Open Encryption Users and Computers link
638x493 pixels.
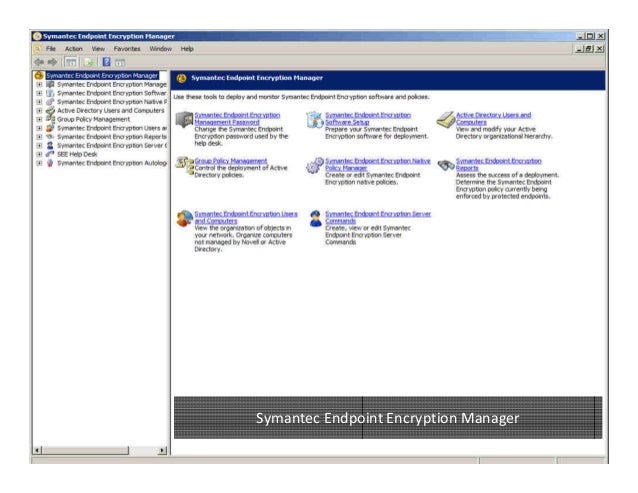(246, 217)
